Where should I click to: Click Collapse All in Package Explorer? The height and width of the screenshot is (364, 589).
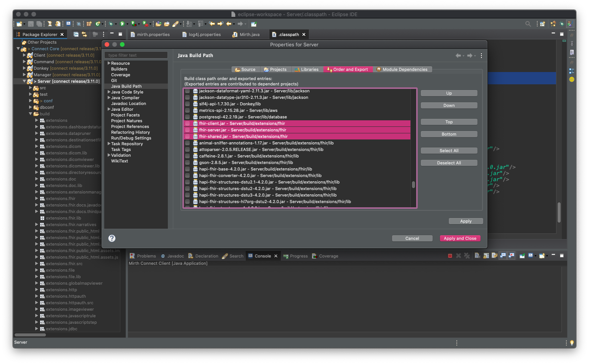coord(76,34)
